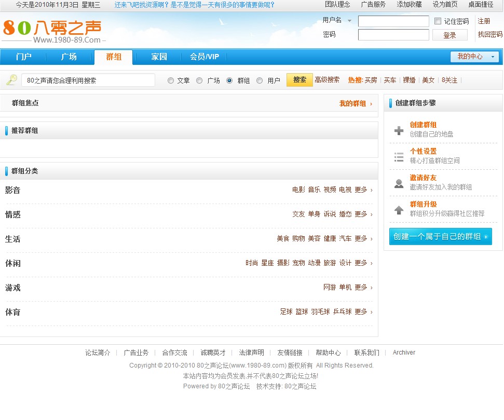Click the 登录 login button
The width and height of the screenshot is (504, 420).
tap(449, 35)
